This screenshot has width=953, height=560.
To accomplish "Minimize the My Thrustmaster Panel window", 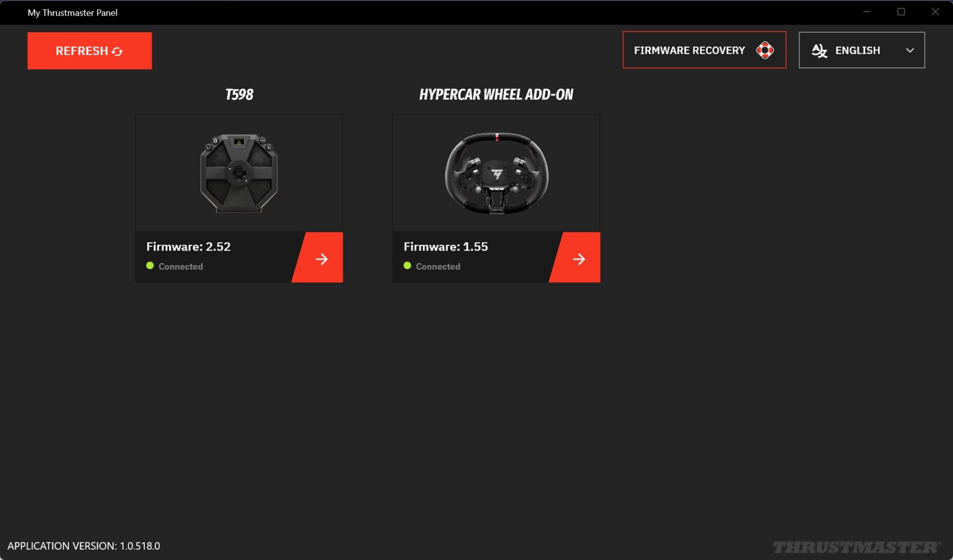I will pyautogui.click(x=867, y=12).
